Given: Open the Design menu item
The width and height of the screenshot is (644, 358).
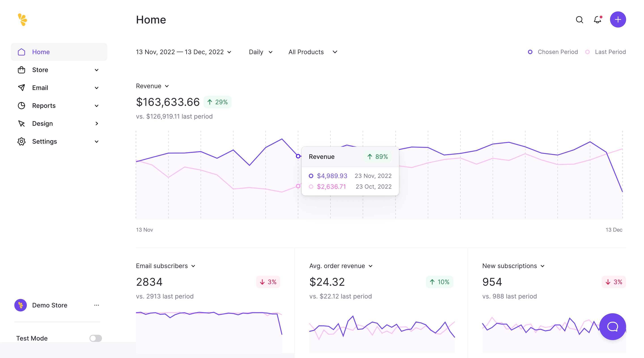Looking at the screenshot, I should pyautogui.click(x=42, y=124).
